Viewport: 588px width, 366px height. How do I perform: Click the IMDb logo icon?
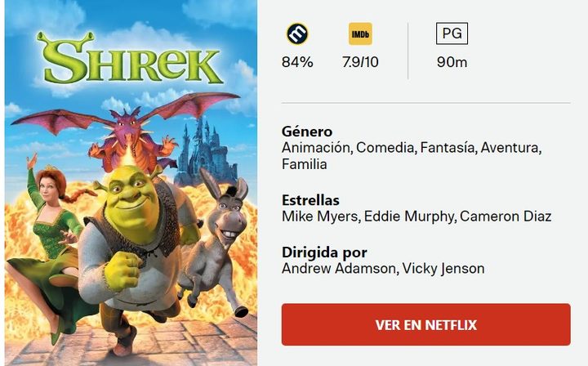click(360, 33)
